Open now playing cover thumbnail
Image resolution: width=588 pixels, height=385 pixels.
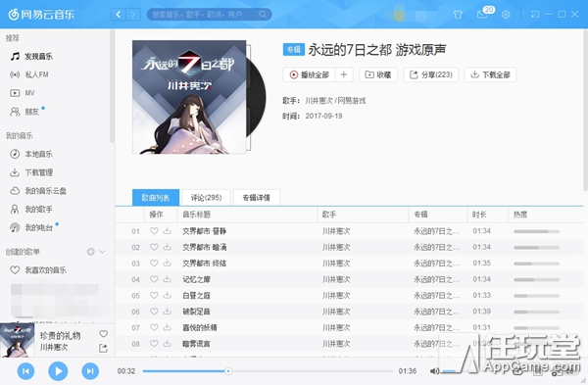point(18,340)
